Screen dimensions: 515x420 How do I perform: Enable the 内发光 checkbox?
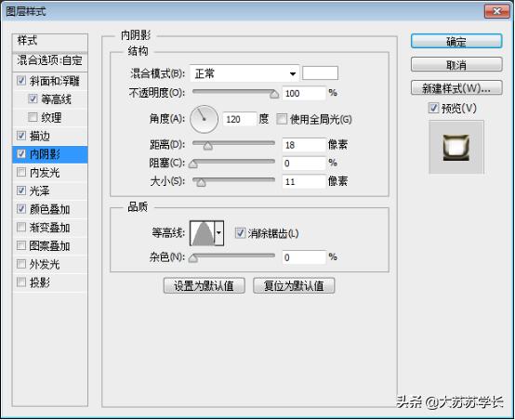(21, 172)
